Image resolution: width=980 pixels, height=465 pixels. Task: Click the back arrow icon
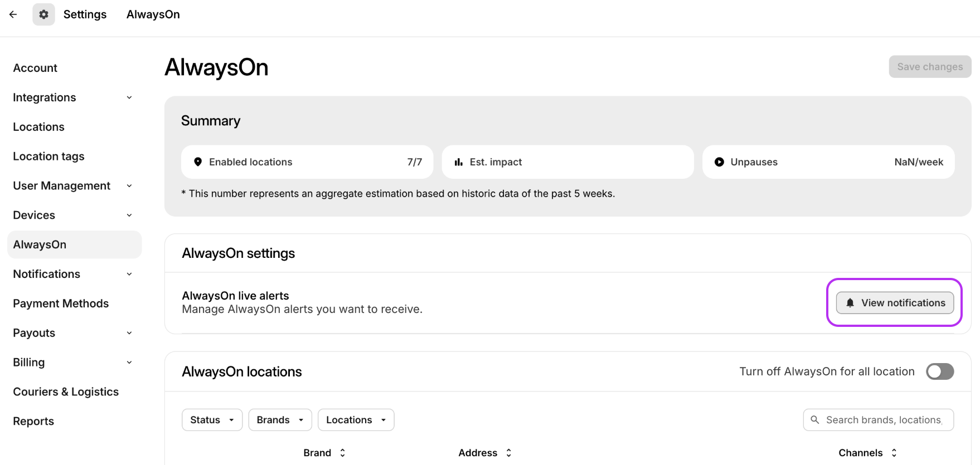(x=13, y=14)
